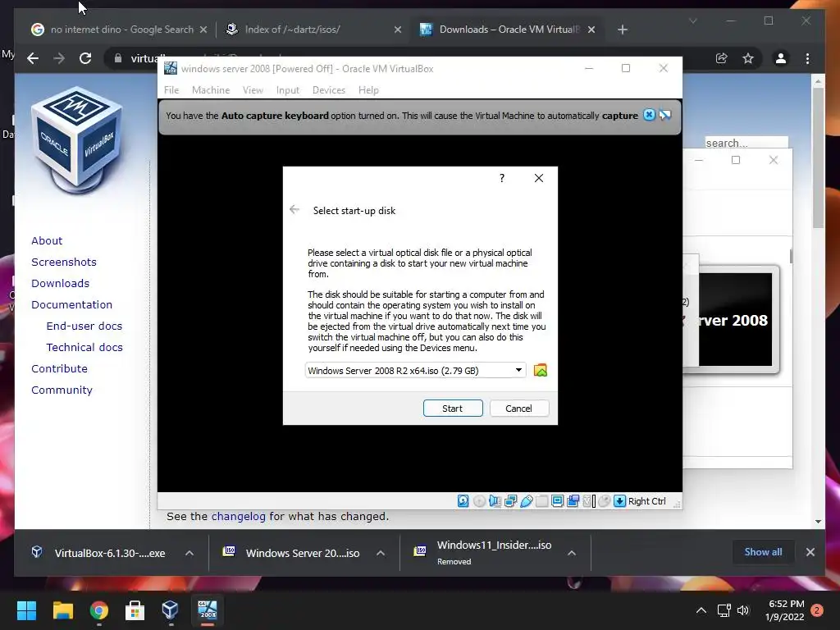This screenshot has height=630, width=840.
Task: Open the start-up disk ISO dropdown
Action: tap(415, 370)
